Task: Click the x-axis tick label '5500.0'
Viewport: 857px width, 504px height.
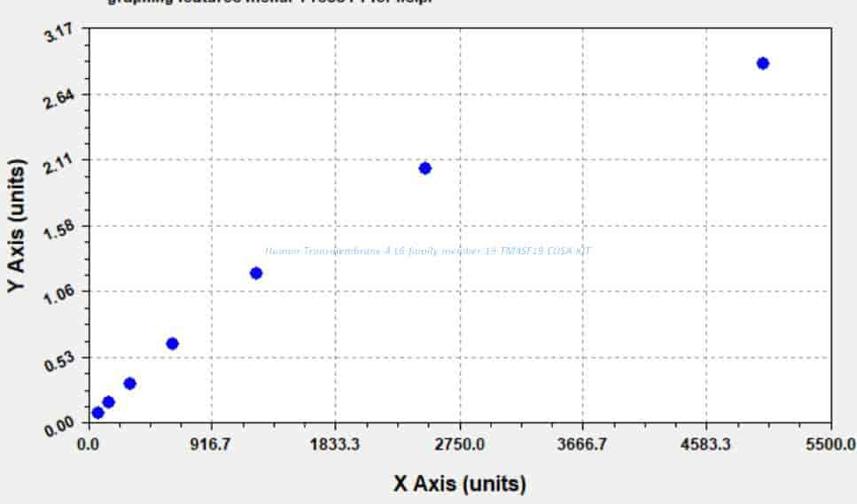Action: pos(830,445)
